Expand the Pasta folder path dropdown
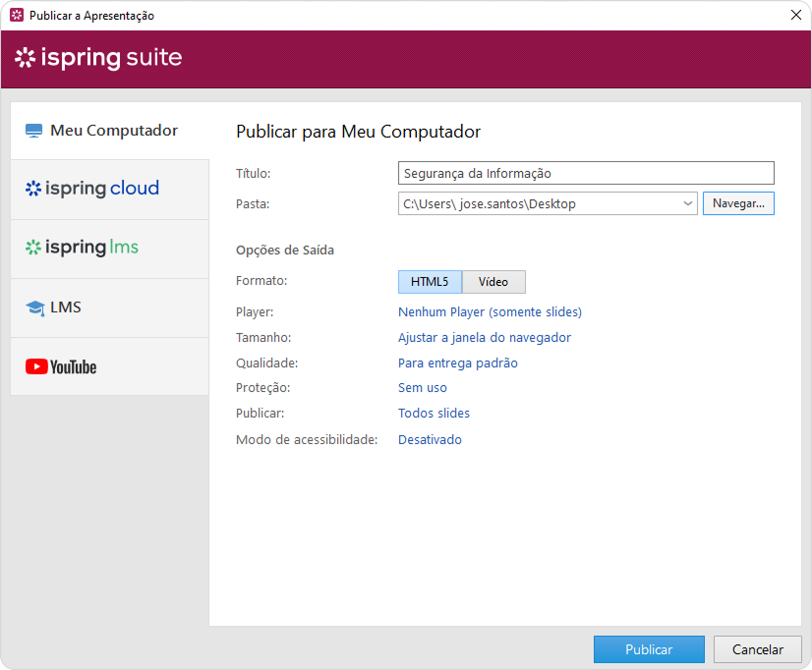Image resolution: width=812 pixels, height=670 pixels. 687,203
